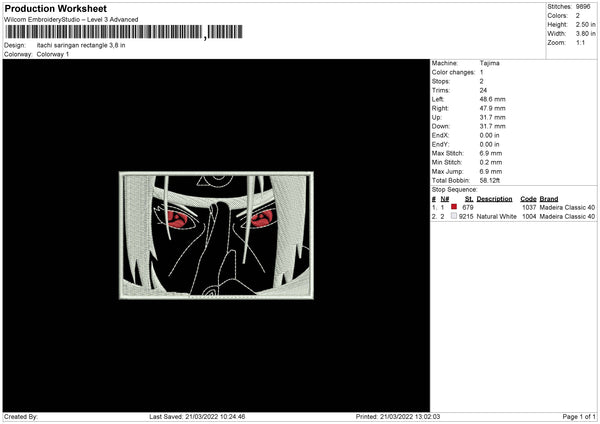Click the 'Printed: 21/03/2022 13:02:03' text
The width and height of the screenshot is (600, 424).
pyautogui.click(x=398, y=416)
